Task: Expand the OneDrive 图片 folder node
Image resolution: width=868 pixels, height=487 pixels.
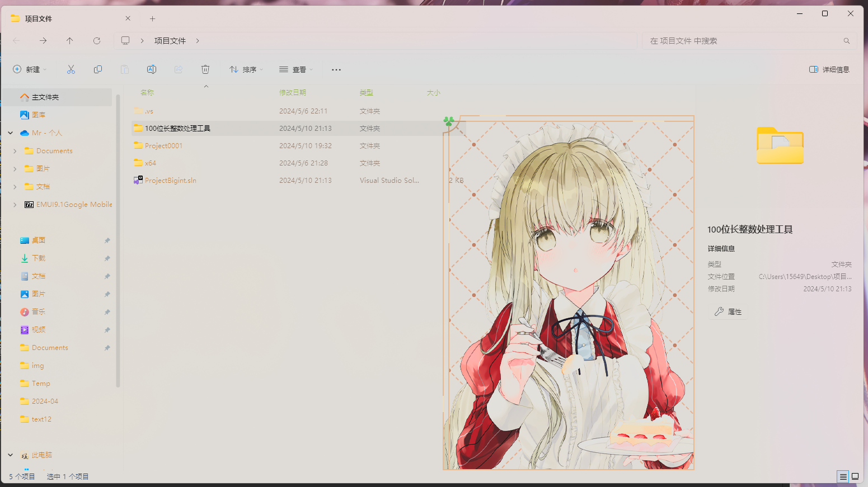Action: click(15, 169)
